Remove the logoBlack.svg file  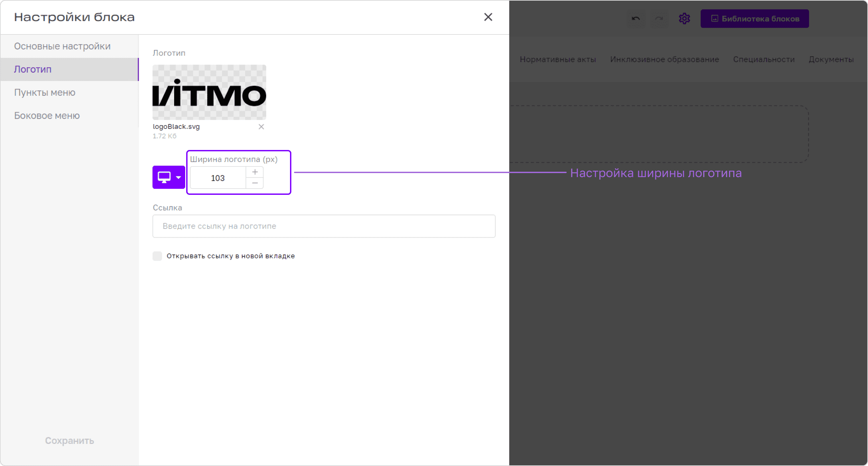[x=261, y=127]
